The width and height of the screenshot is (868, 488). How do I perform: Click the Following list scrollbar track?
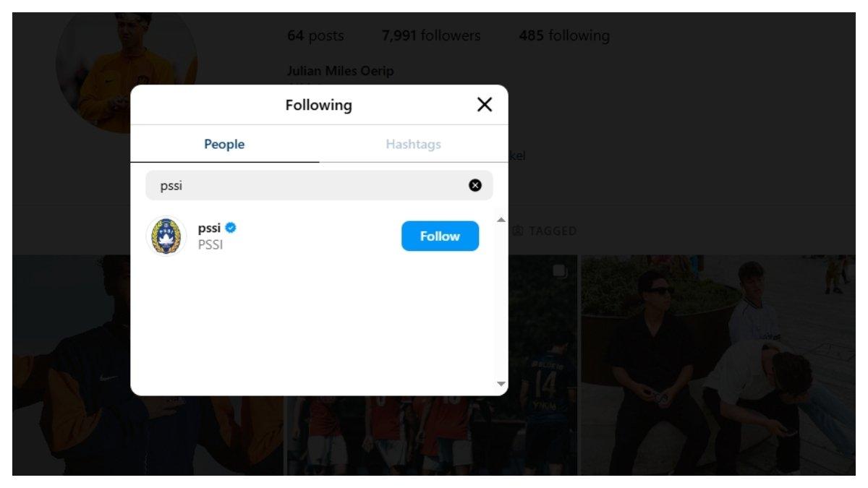(502, 304)
